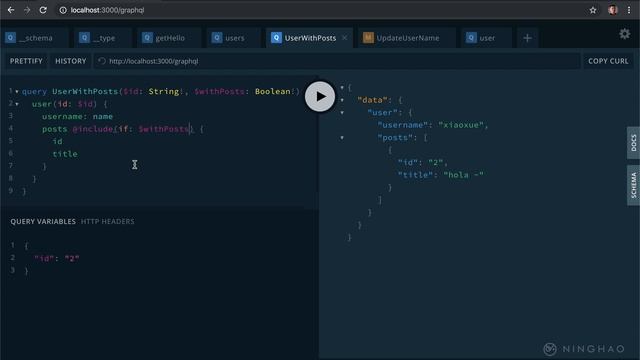The image size is (640, 360).
Task: Select QUERY VARIABLES pane
Action: [43, 221]
